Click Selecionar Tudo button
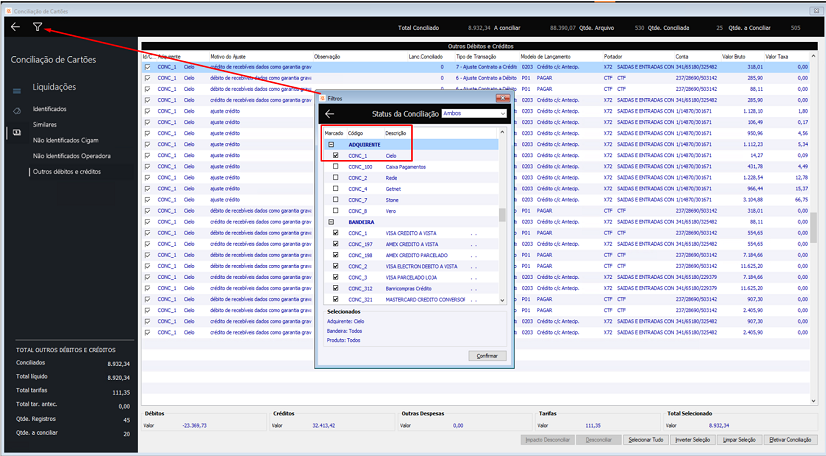Image resolution: width=826 pixels, height=456 pixels. point(646,440)
